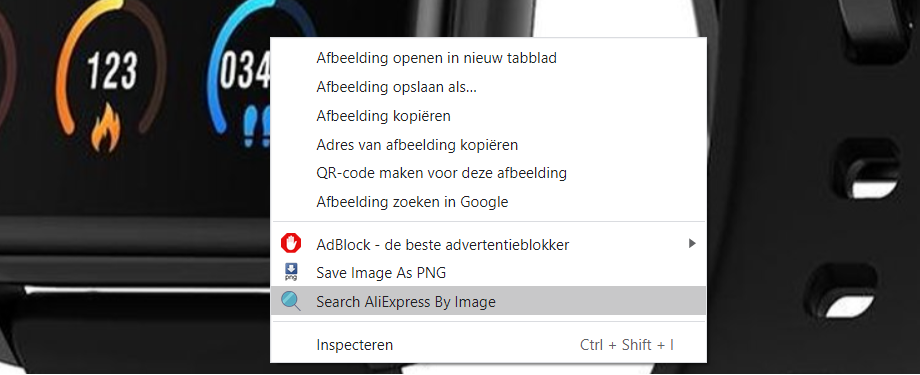The width and height of the screenshot is (920, 375).
Task: Open Inspecteren developer tools entry
Action: click(488, 344)
